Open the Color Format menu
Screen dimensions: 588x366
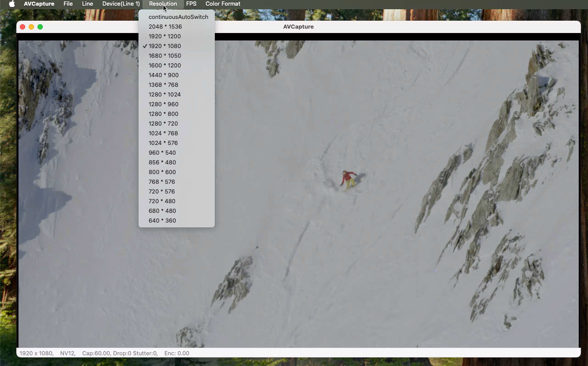[223, 4]
